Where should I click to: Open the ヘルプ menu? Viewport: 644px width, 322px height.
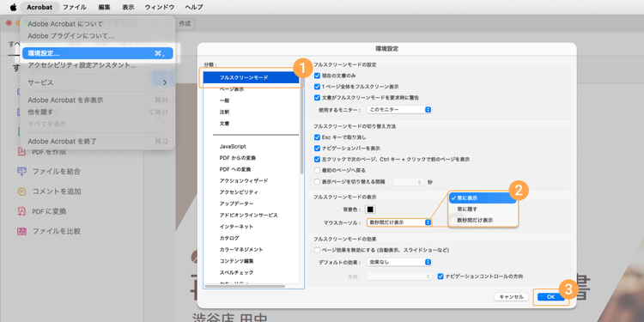(x=194, y=7)
